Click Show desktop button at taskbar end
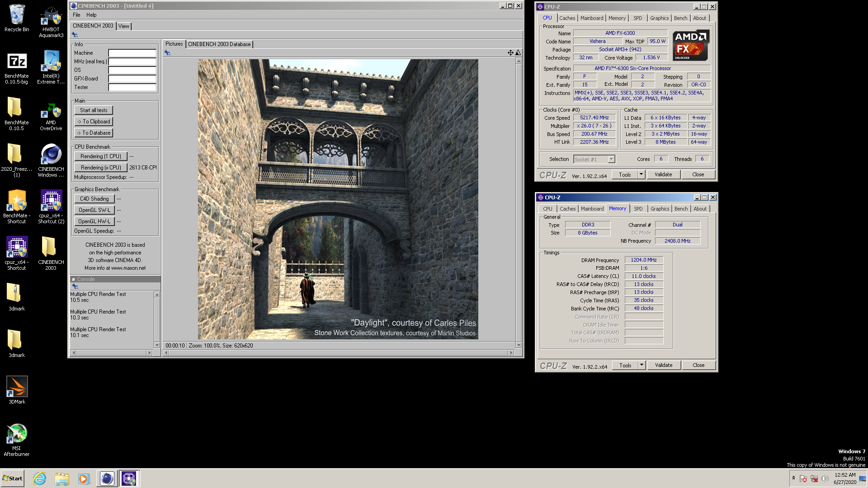The image size is (868, 488). click(x=863, y=479)
